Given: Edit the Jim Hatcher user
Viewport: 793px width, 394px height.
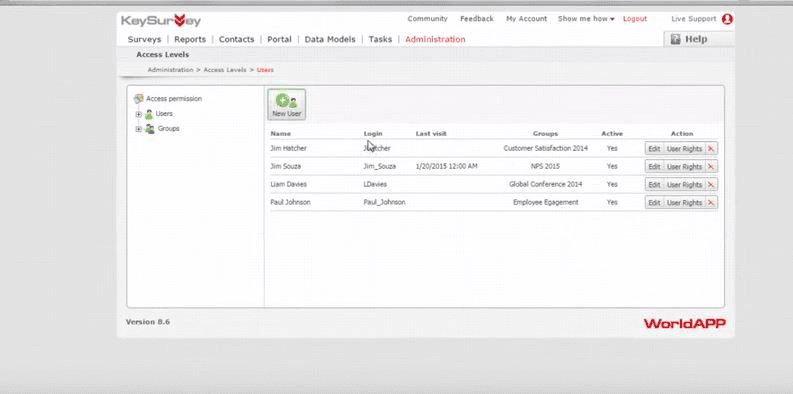Looking at the screenshot, I should tap(654, 149).
